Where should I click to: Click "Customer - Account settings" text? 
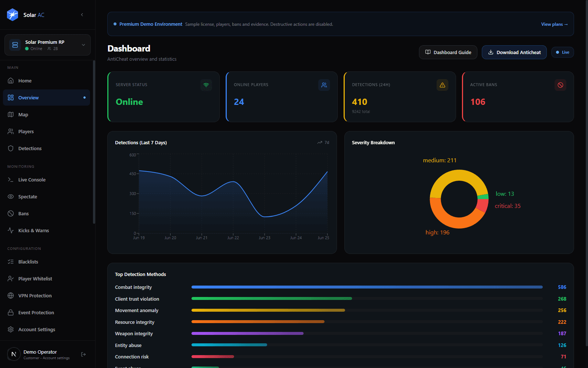46,358
